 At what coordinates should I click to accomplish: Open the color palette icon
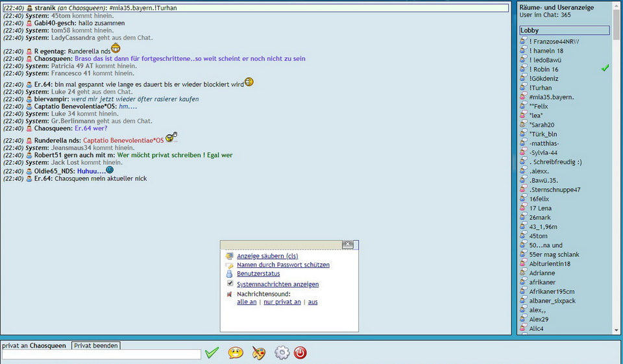[258, 353]
